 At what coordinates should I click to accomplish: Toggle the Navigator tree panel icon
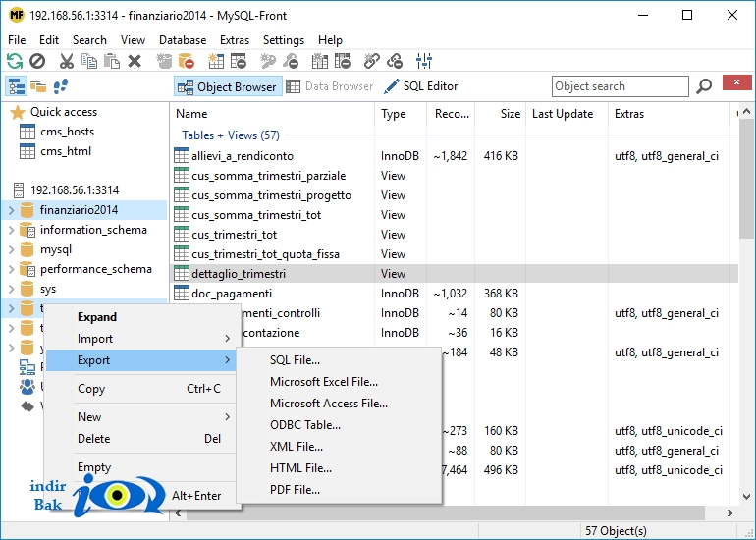click(17, 86)
